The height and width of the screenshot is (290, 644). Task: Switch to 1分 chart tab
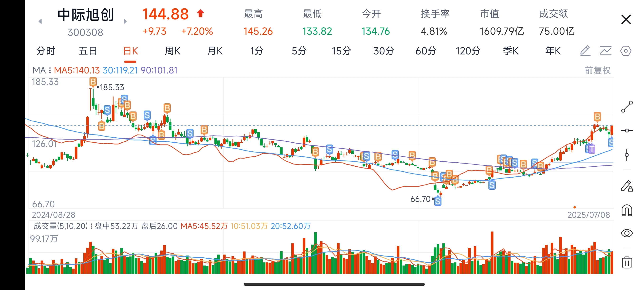pos(257,51)
